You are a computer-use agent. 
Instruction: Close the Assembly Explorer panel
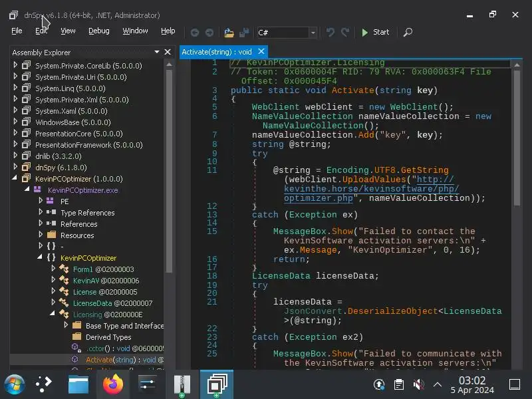(168, 53)
